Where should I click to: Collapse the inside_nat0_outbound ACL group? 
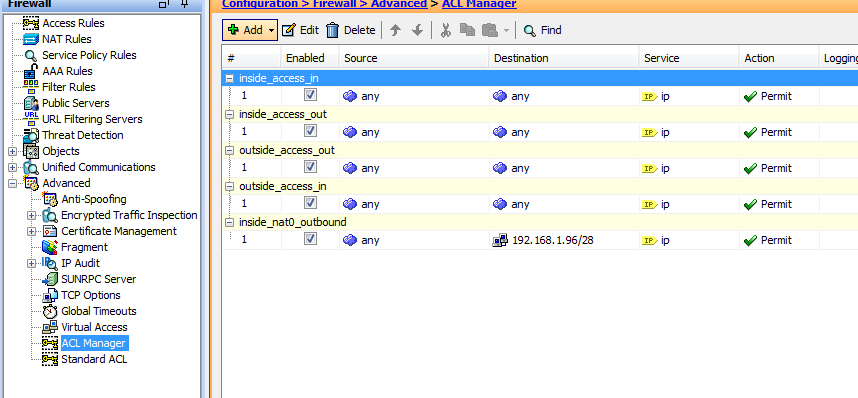pos(230,222)
